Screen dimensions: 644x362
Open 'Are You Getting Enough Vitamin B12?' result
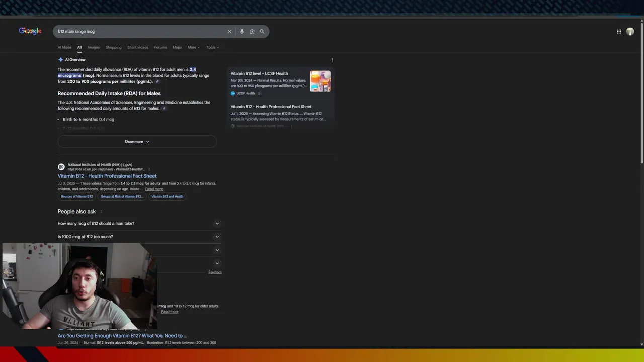(x=122, y=336)
